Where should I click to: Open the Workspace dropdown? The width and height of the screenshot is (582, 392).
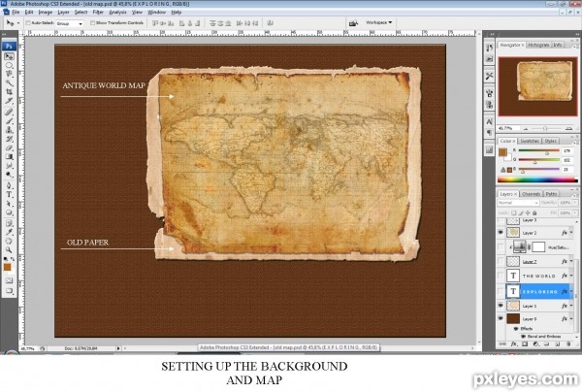378,22
